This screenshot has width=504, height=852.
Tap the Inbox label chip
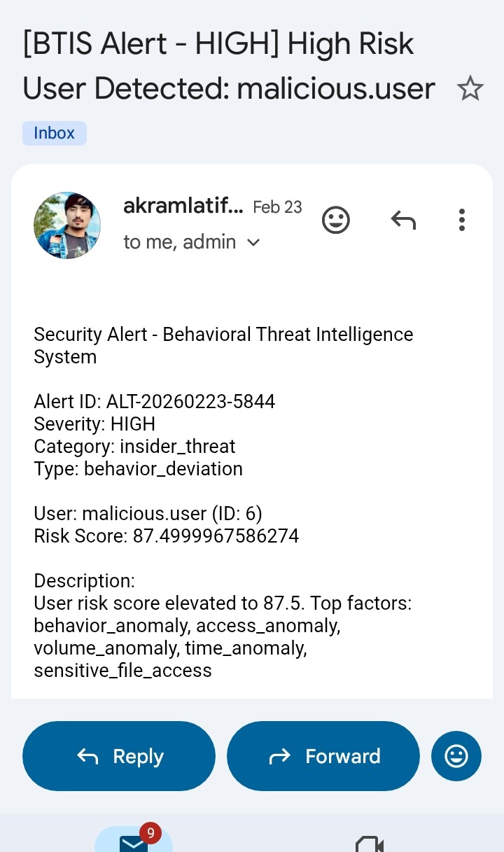pos(55,133)
